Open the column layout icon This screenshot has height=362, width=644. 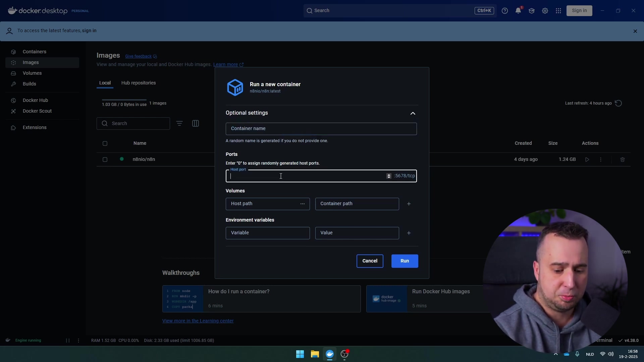coord(196,124)
